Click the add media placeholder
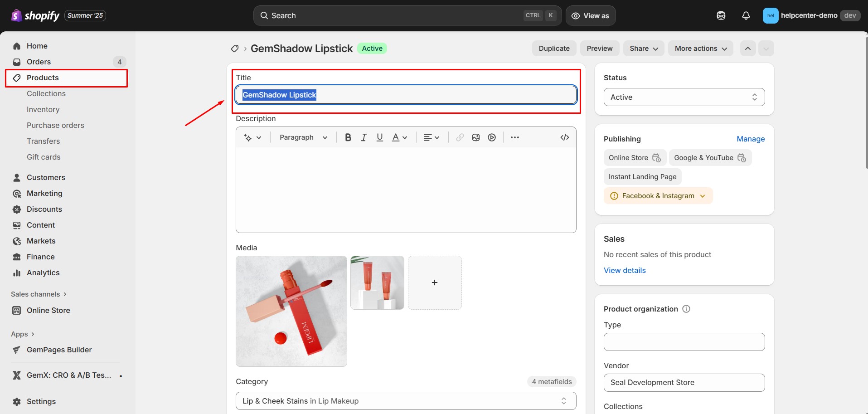Viewport: 868px width, 414px height. coord(434,282)
